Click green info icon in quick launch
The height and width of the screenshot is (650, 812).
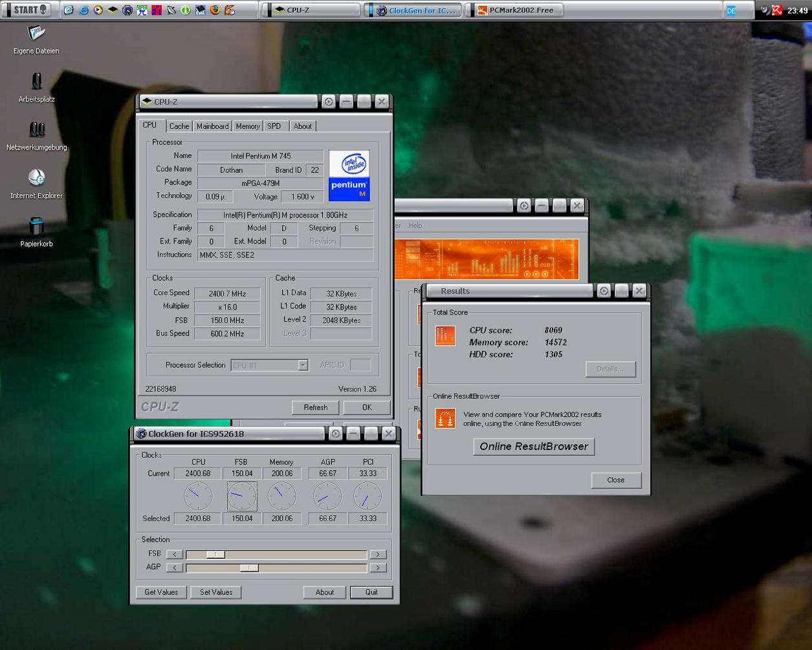tap(185, 10)
